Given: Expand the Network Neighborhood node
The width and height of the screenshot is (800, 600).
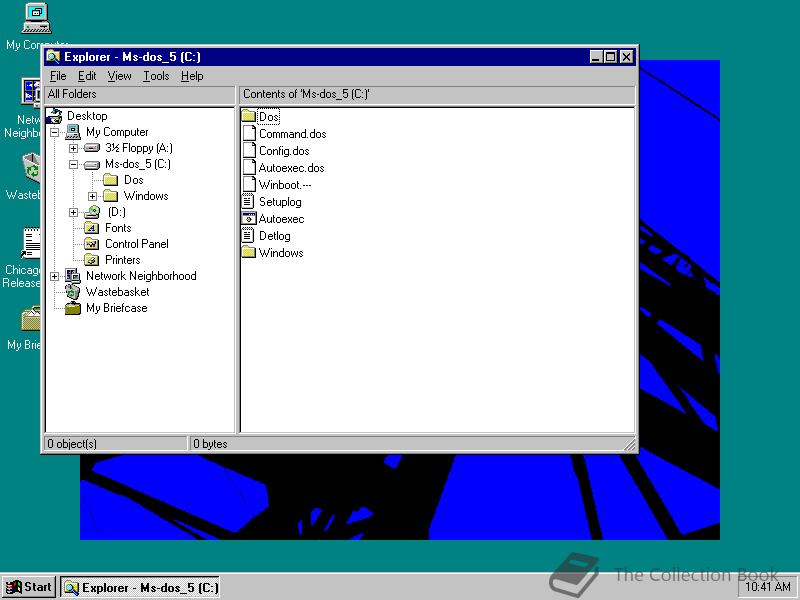Looking at the screenshot, I should coord(55,277).
